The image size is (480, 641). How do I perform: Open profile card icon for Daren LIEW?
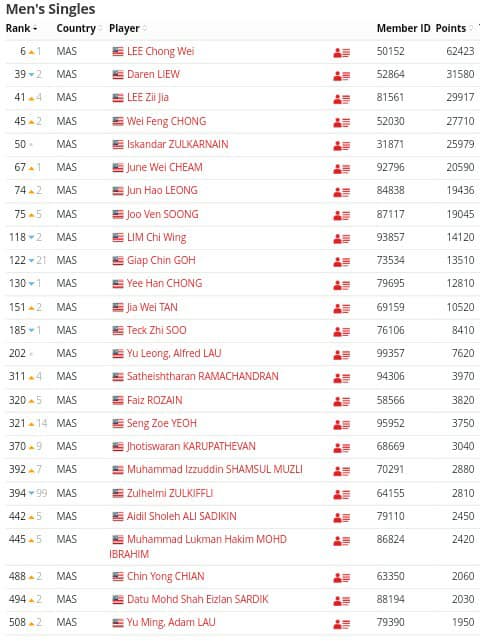pos(341,76)
